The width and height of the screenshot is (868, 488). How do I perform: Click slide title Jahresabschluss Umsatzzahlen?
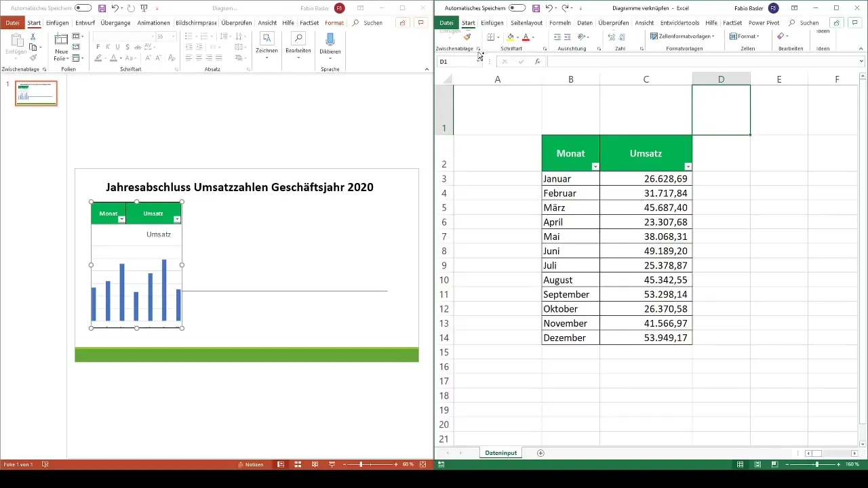(x=239, y=187)
